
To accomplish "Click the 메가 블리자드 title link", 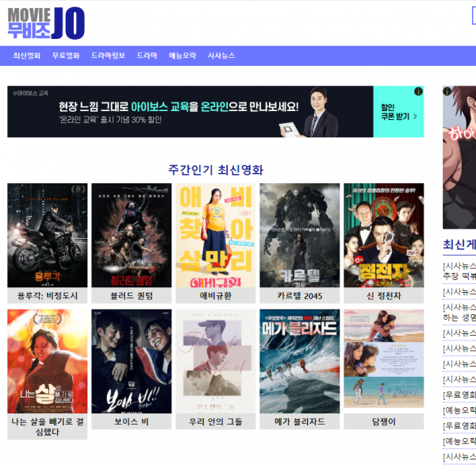I will pyautogui.click(x=300, y=421).
